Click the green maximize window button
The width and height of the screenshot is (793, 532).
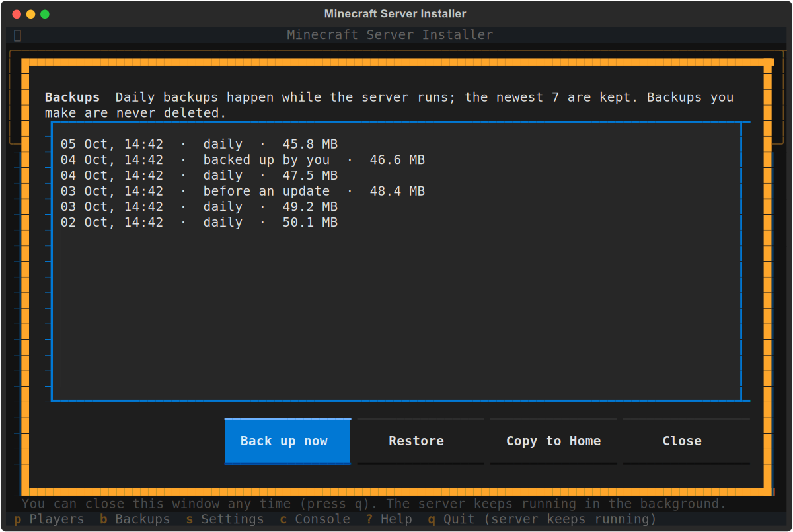tap(45, 14)
